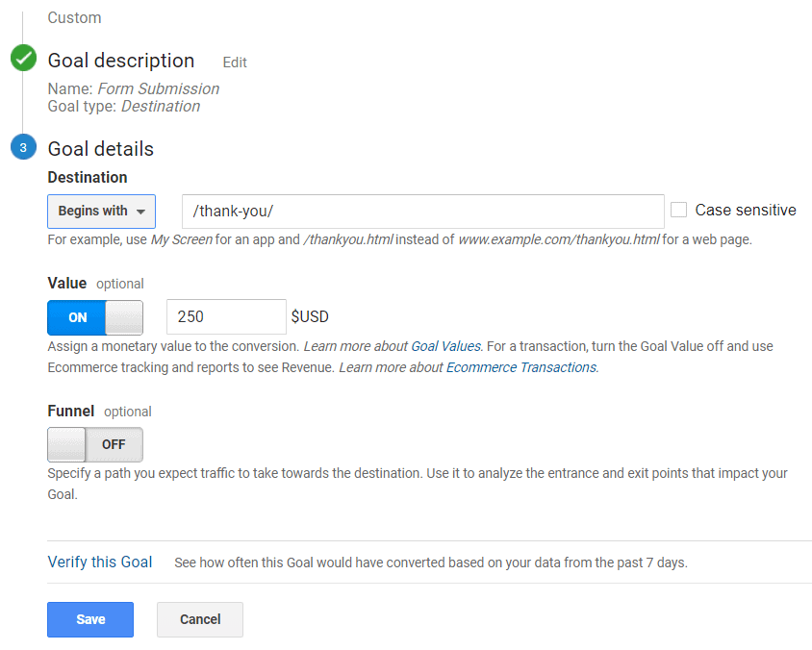Enable the Case sensitive checkbox

[x=680, y=210]
